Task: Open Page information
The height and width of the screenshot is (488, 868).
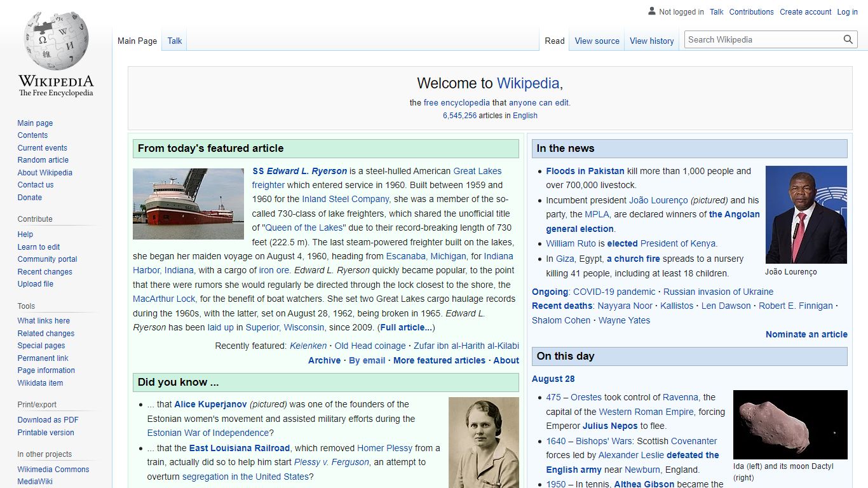Action: (46, 370)
